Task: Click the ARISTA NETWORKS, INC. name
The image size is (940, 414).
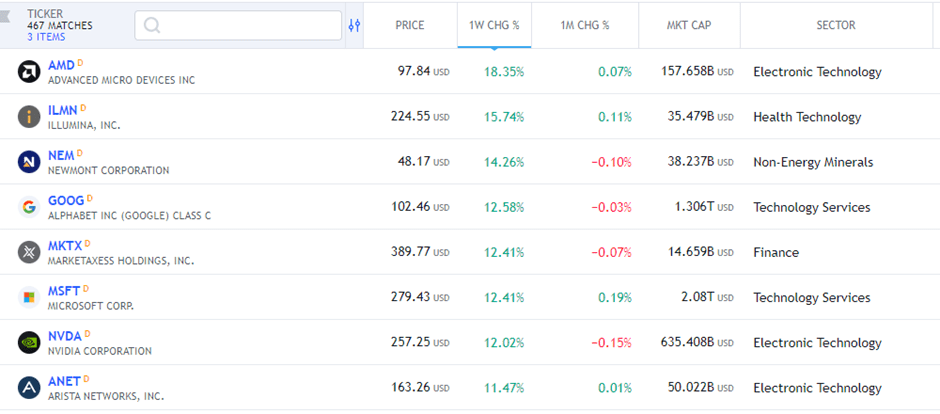Action: tap(106, 396)
